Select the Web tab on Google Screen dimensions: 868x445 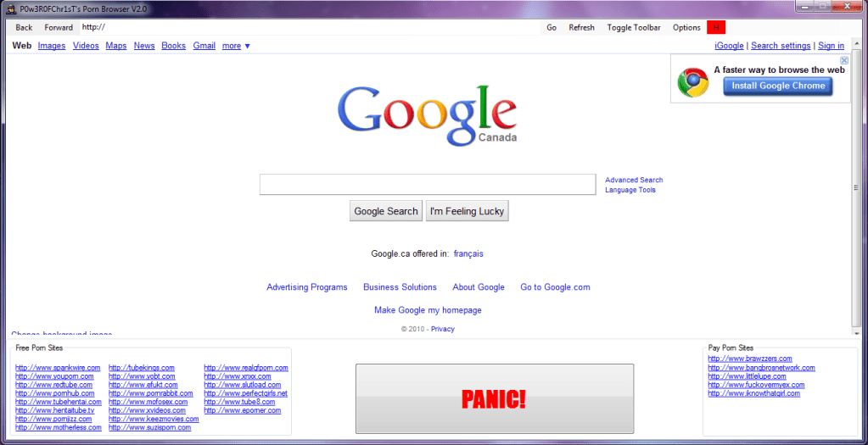pos(21,46)
